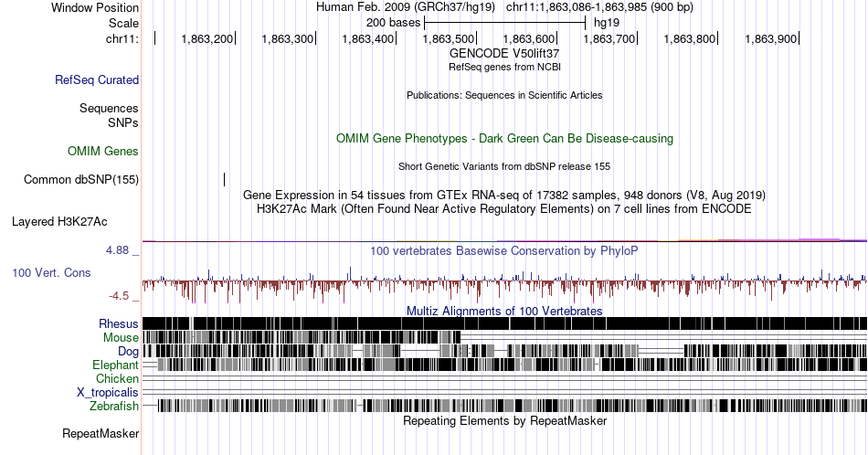Open OMIM Genes track label

tap(103, 151)
